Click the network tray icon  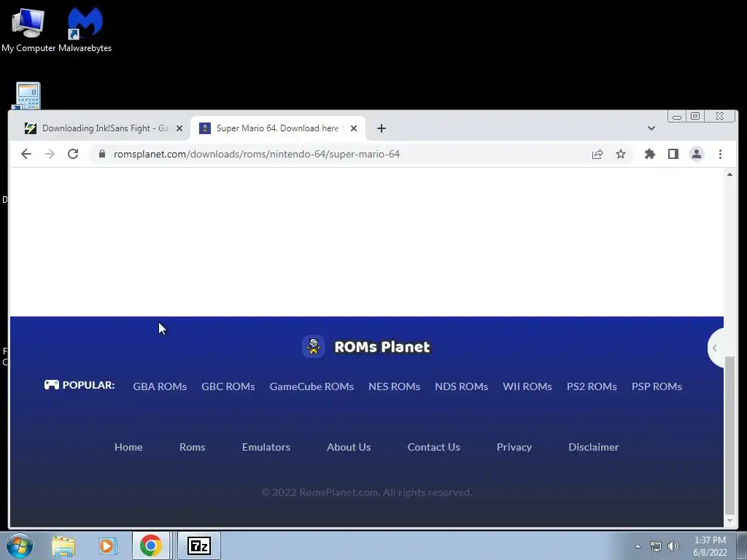coord(656,546)
